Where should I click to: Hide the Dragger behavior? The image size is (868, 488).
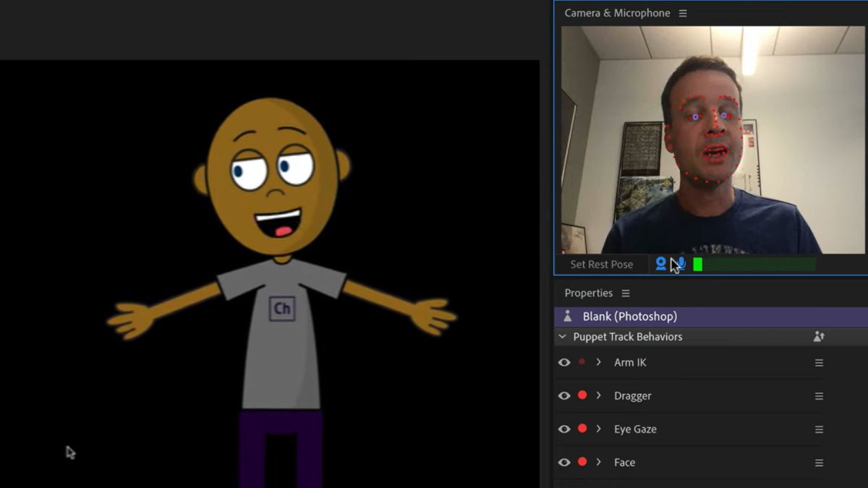pos(564,395)
